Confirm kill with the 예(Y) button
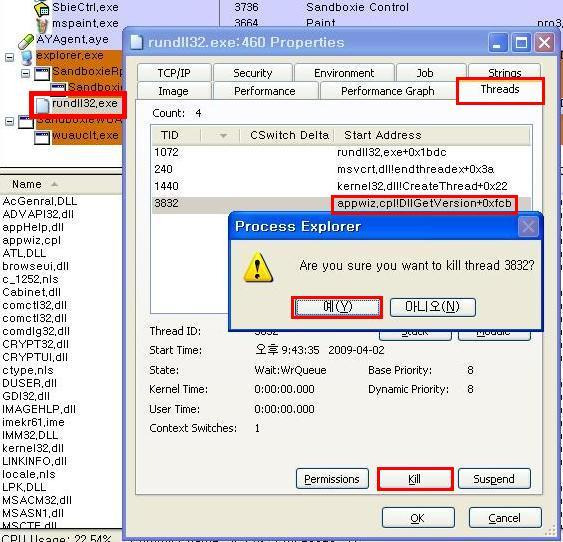 point(337,307)
